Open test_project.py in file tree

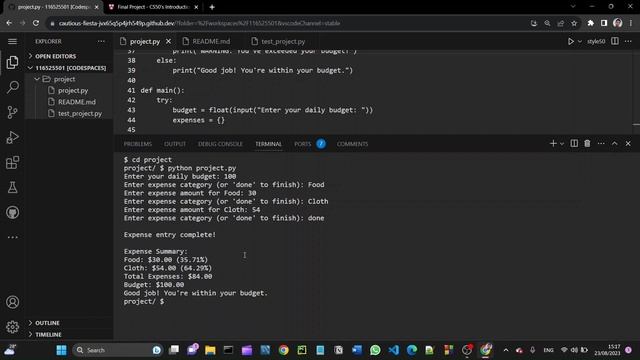80,113
